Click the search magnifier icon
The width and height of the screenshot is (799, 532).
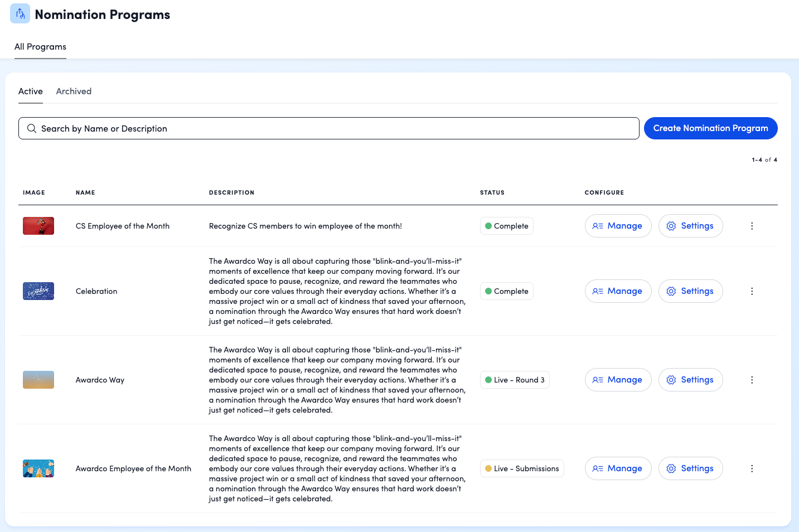coord(32,128)
